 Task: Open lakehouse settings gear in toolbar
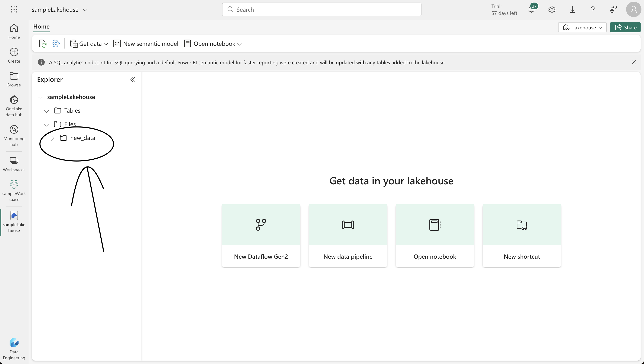click(x=56, y=43)
